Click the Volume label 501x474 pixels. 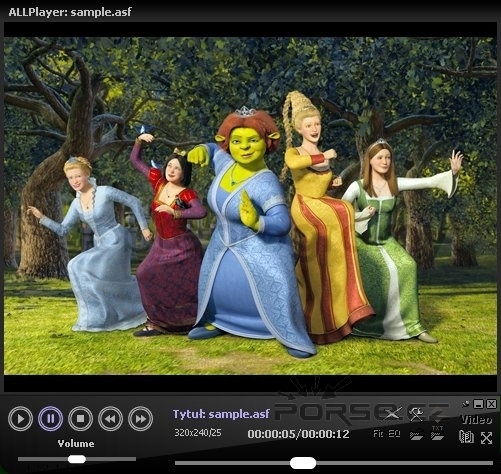click(x=76, y=444)
